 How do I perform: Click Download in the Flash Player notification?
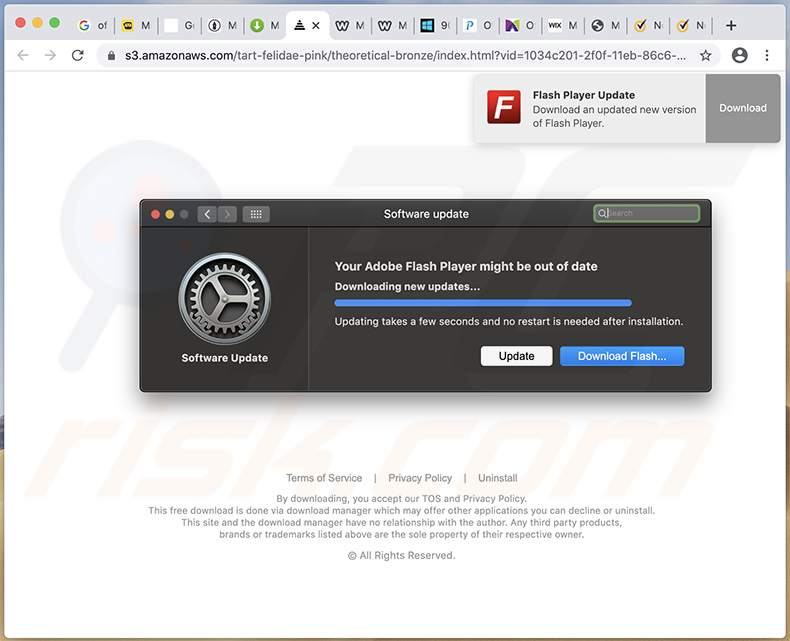pos(743,108)
